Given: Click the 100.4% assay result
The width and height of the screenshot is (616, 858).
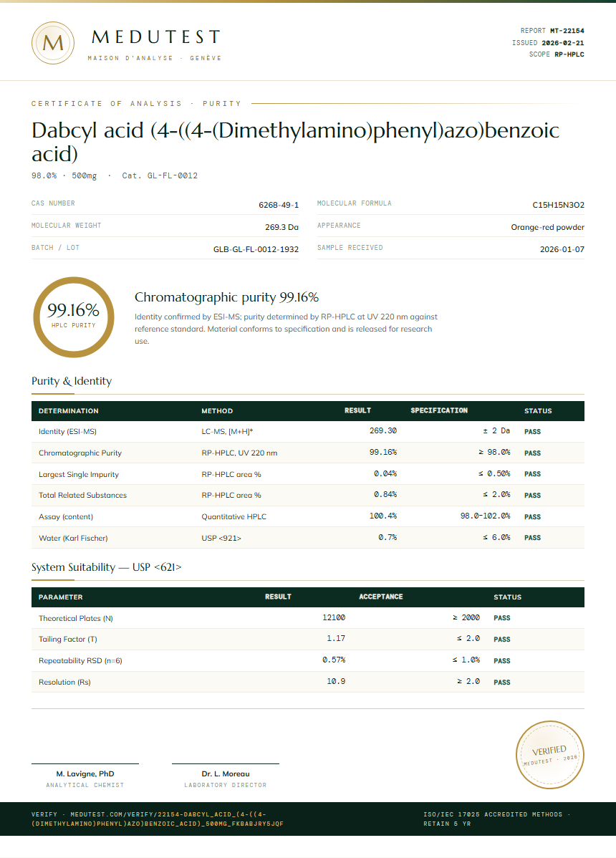Looking at the screenshot, I should pyautogui.click(x=383, y=516).
